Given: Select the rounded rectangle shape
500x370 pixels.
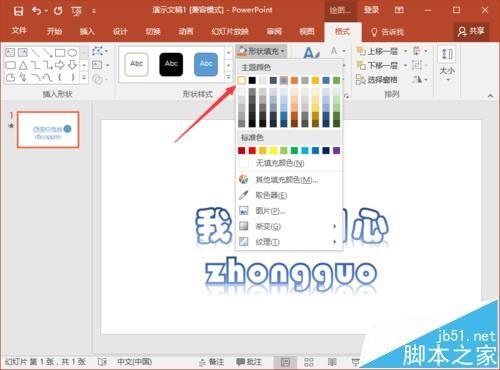Looking at the screenshot, I should [x=10, y=65].
